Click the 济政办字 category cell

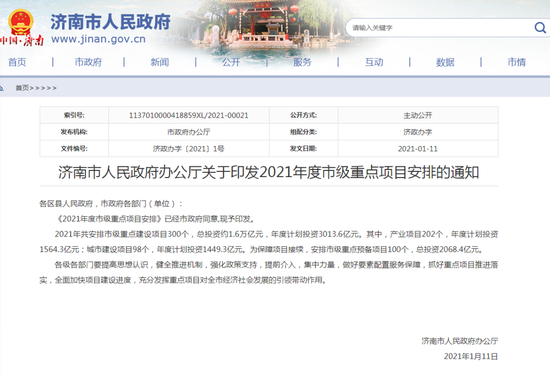418,132
